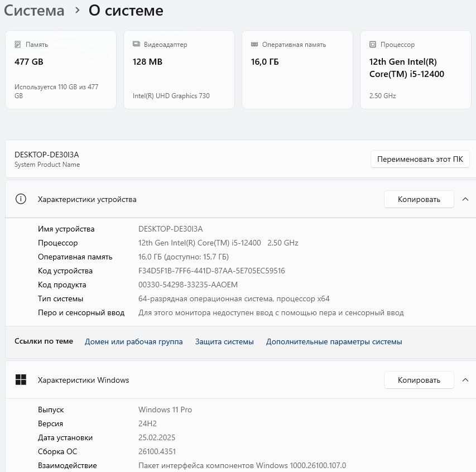The image size is (476, 472).
Task: Click the RAM icon on Оперативная память card
Action: (x=254, y=44)
